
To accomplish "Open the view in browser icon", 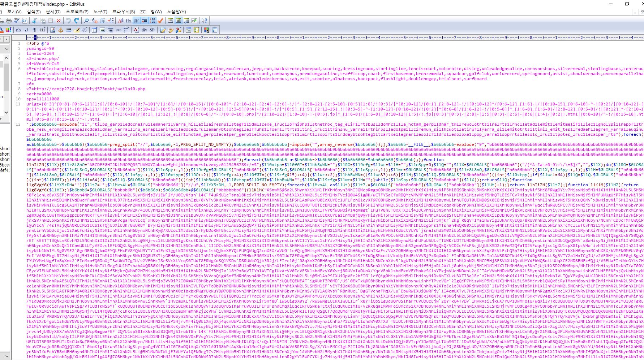I will click(x=25, y=21).
